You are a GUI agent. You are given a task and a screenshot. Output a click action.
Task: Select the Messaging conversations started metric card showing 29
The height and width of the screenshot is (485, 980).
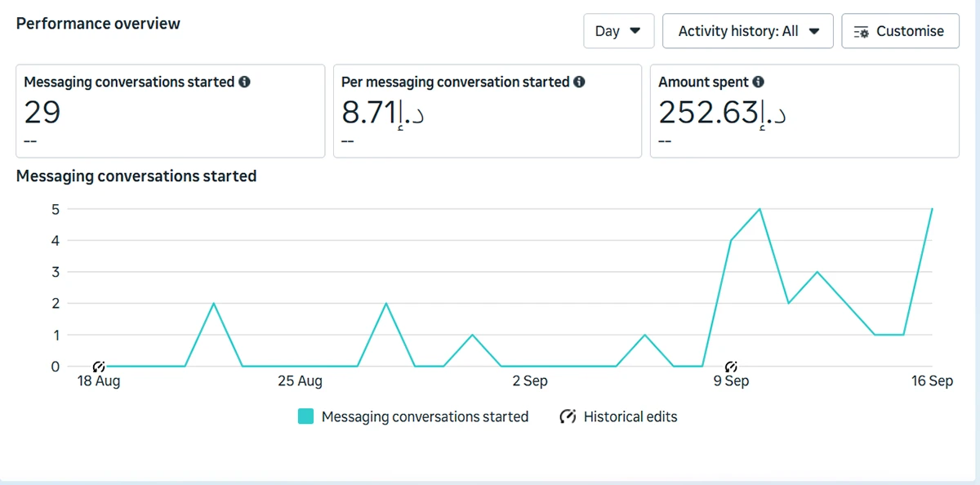click(x=170, y=111)
